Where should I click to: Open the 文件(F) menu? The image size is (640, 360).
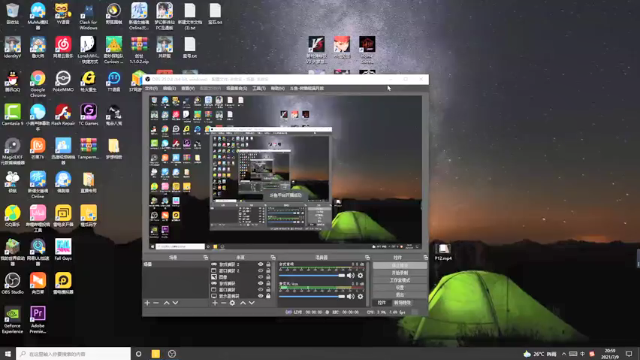click(x=151, y=88)
